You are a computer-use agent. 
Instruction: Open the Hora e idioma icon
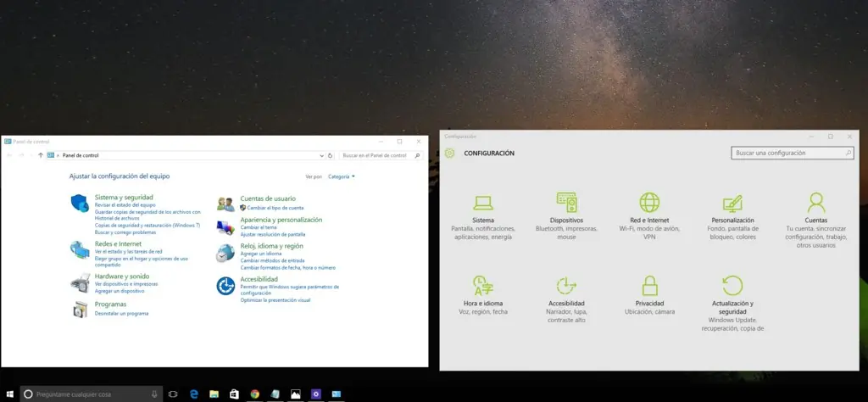(482, 286)
